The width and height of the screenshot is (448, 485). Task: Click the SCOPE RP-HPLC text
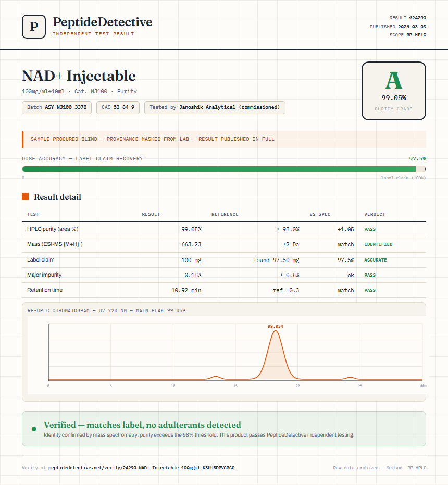point(408,35)
